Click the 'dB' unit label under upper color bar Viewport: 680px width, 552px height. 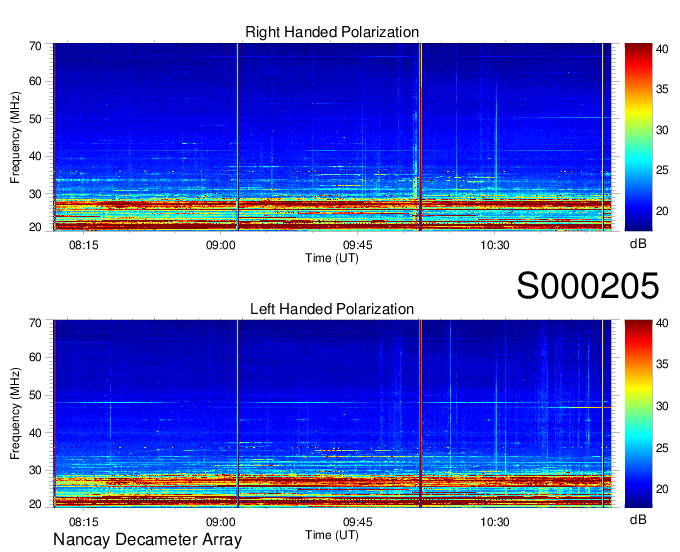pos(638,244)
